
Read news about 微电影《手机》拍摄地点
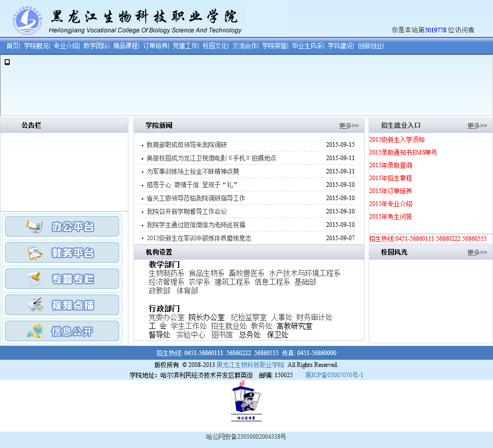click(x=211, y=158)
